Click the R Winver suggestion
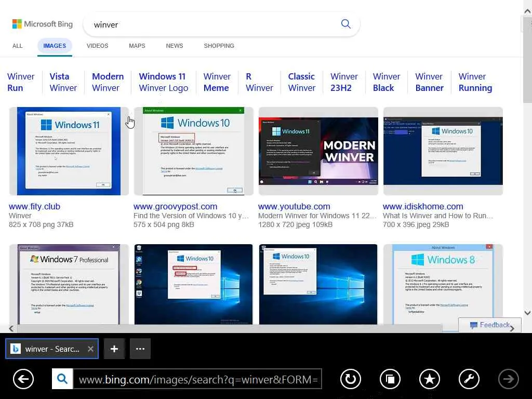The width and height of the screenshot is (532, 399). click(x=259, y=82)
